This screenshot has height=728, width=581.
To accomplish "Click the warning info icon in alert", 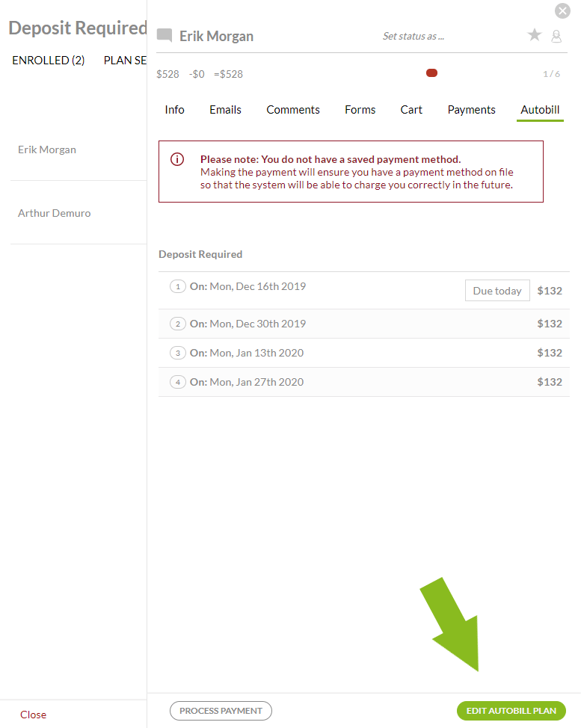I will tap(177, 159).
